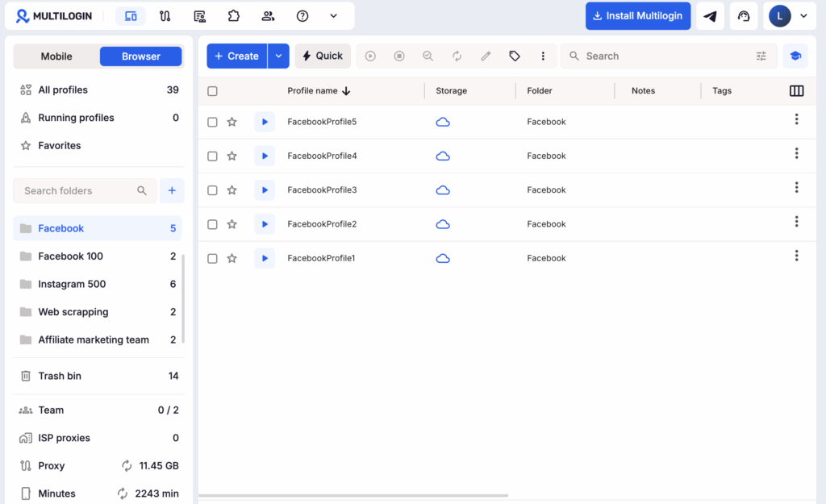Select Running profiles in sidebar

point(98,118)
